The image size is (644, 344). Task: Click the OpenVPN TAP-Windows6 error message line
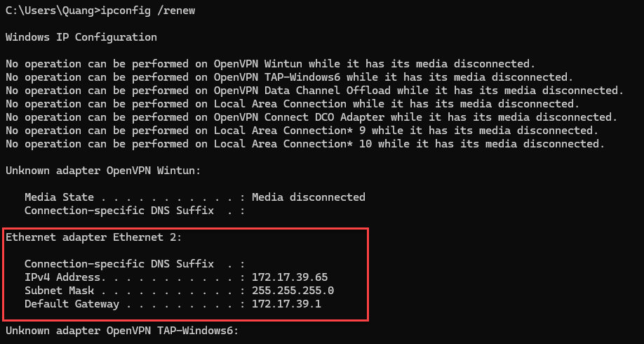[x=289, y=77]
